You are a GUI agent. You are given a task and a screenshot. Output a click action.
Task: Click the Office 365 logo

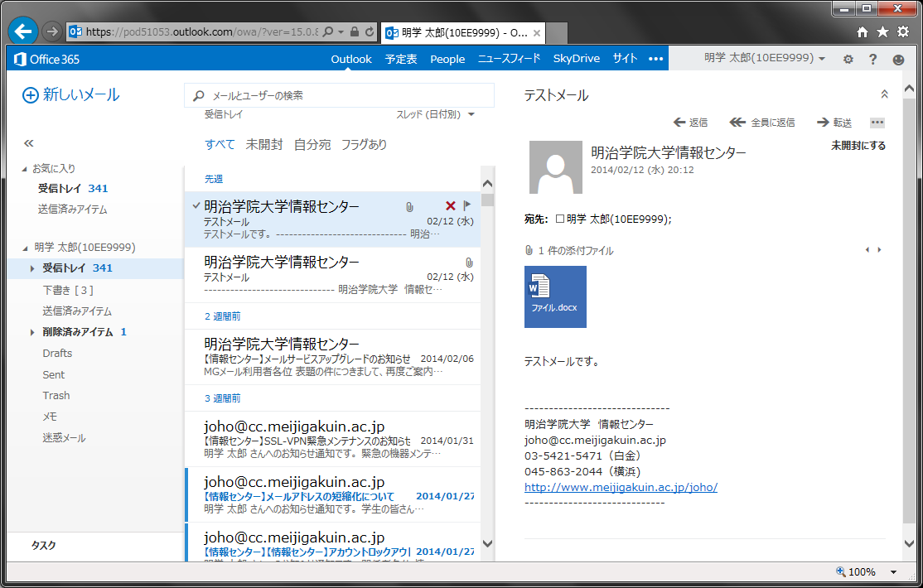(x=46, y=59)
